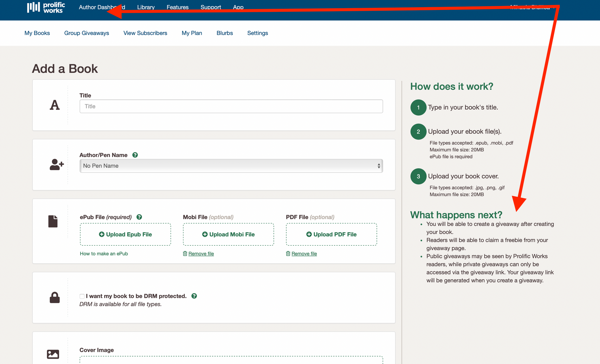
Task: Click the add-author person icon
Action: click(57, 165)
